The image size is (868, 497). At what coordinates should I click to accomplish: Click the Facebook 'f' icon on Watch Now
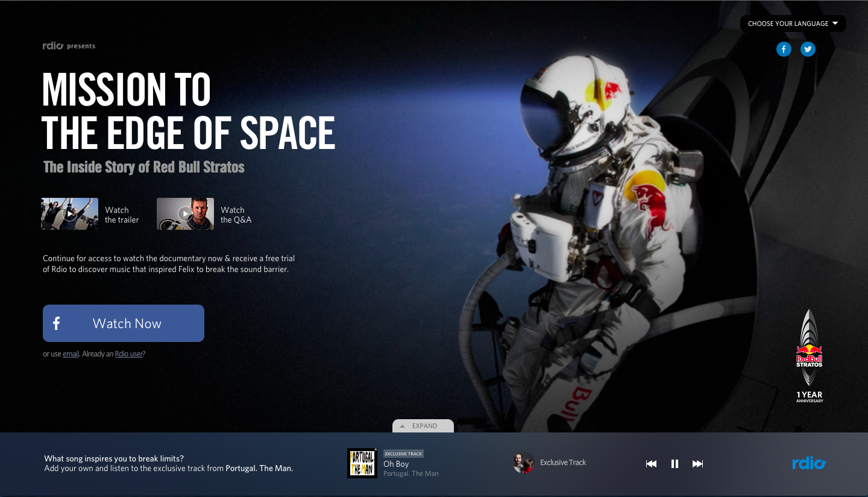pos(56,323)
